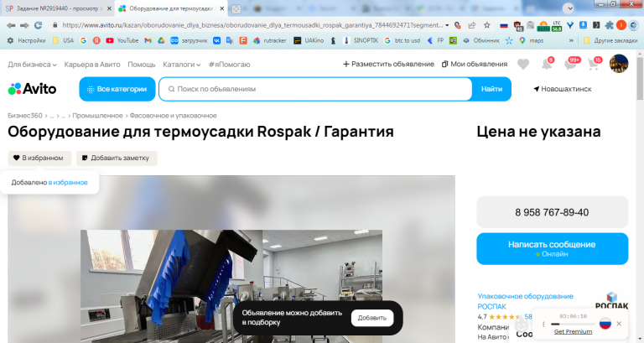Click Разместить объявление
The width and height of the screenshot is (644, 343).
(388, 64)
